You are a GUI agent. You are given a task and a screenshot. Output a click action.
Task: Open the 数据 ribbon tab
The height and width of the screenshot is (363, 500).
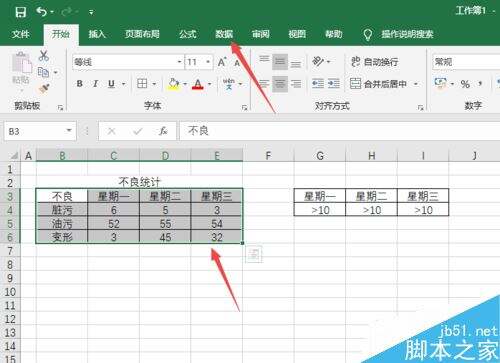coord(224,34)
